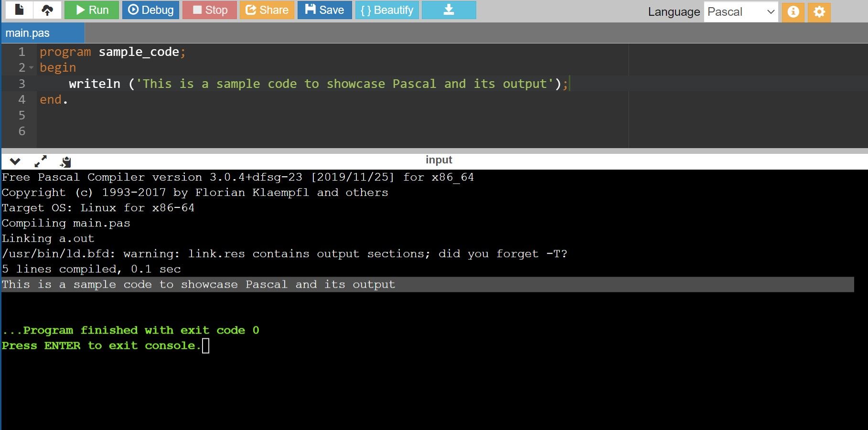Collapse the console panel with the chevron
This screenshot has height=430, width=868.
click(x=14, y=161)
